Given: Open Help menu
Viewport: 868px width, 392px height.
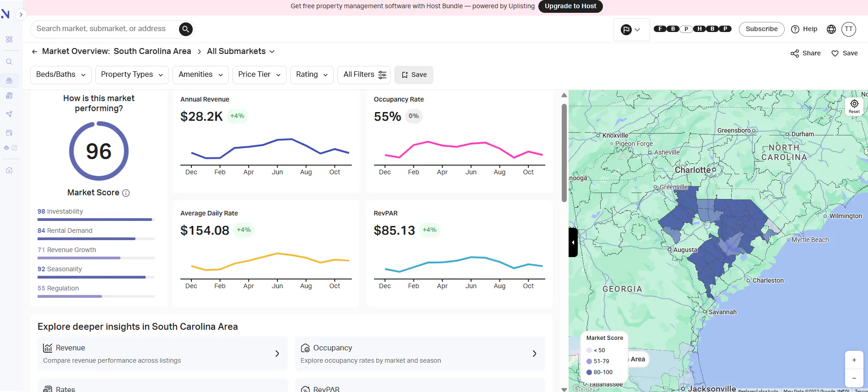Looking at the screenshot, I should pyautogui.click(x=804, y=29).
